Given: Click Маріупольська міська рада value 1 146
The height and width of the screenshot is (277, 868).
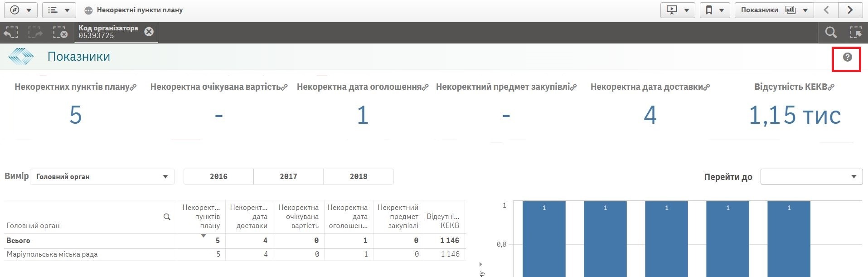Looking at the screenshot, I should (x=450, y=254).
